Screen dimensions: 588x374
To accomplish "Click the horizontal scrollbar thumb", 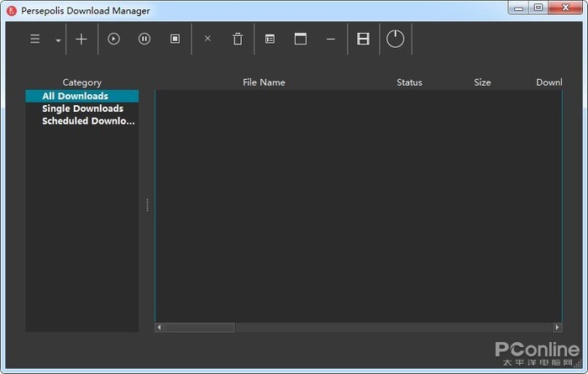I will [200, 328].
